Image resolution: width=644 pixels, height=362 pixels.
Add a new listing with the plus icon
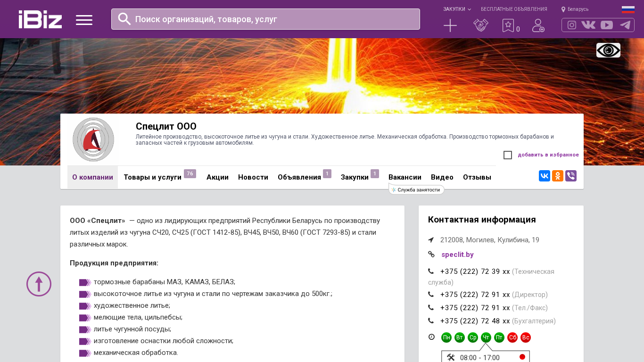pyautogui.click(x=450, y=25)
